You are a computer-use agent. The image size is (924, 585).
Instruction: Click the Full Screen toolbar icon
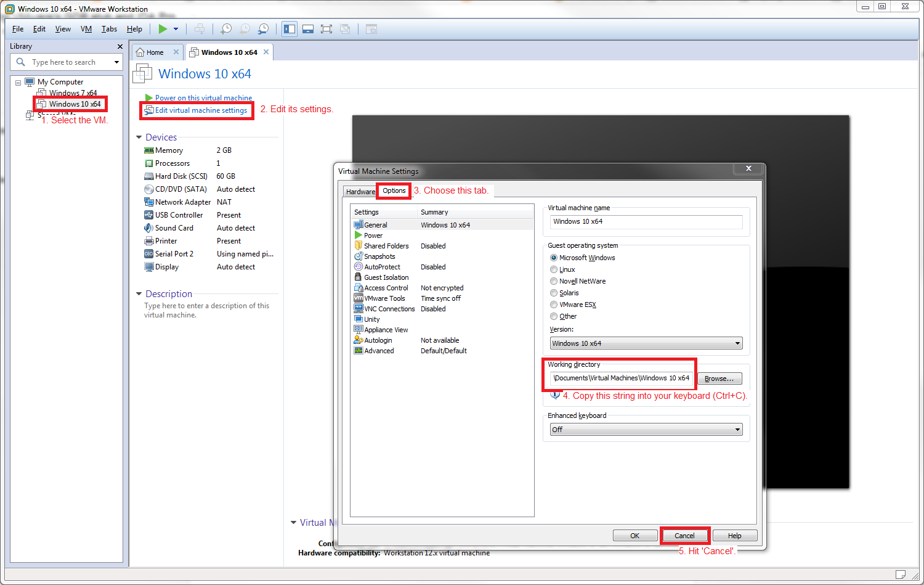click(326, 29)
